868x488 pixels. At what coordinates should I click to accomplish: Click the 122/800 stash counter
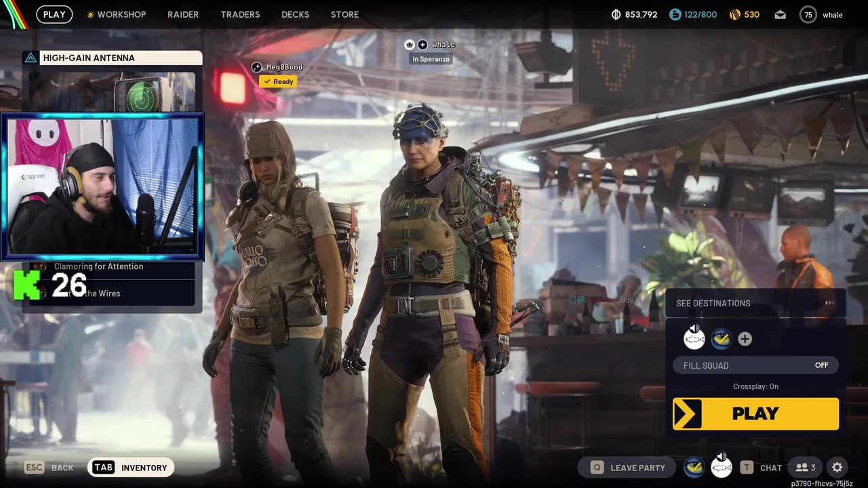point(700,14)
